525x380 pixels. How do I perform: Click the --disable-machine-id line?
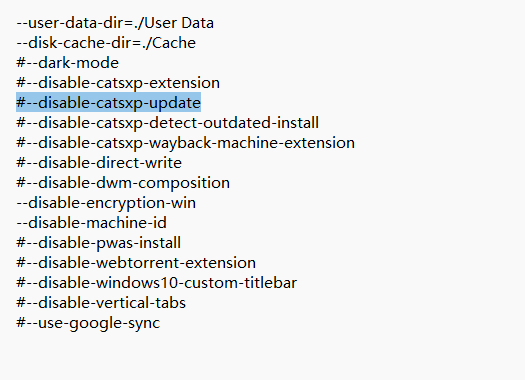(91, 223)
